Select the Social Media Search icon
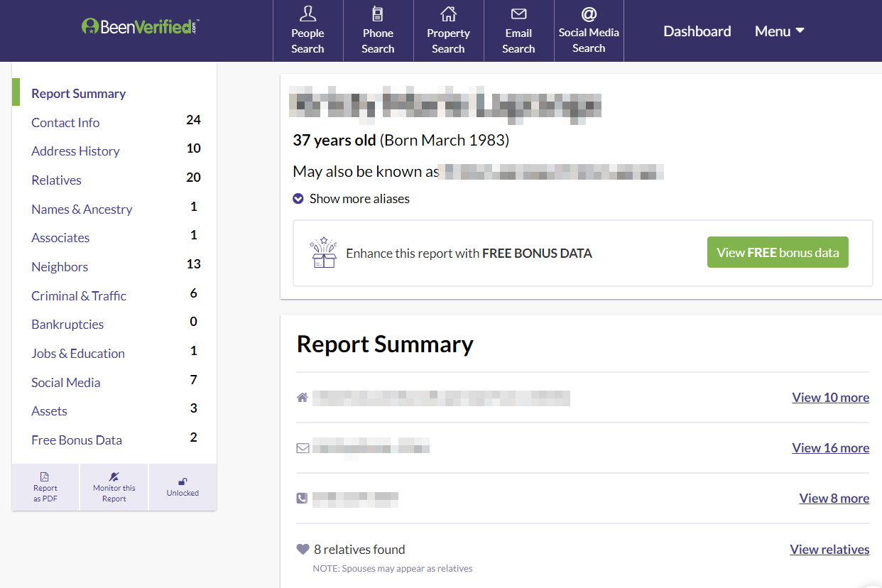882x588 pixels. (x=589, y=13)
